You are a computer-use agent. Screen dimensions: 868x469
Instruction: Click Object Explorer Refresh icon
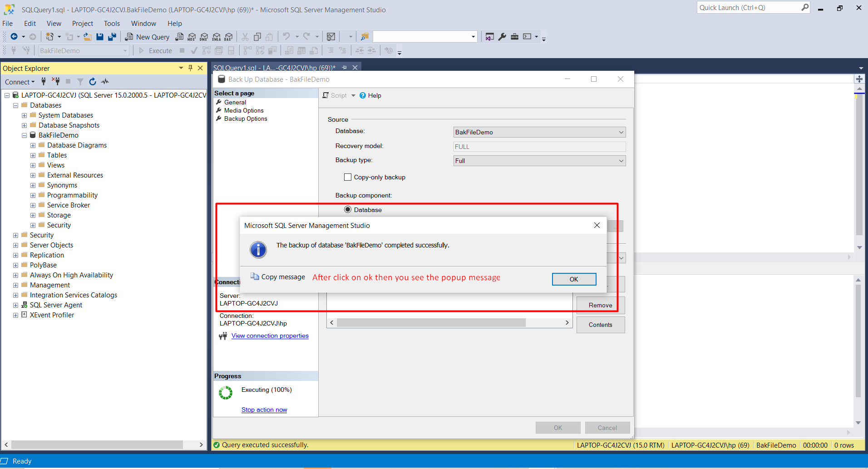coord(93,82)
